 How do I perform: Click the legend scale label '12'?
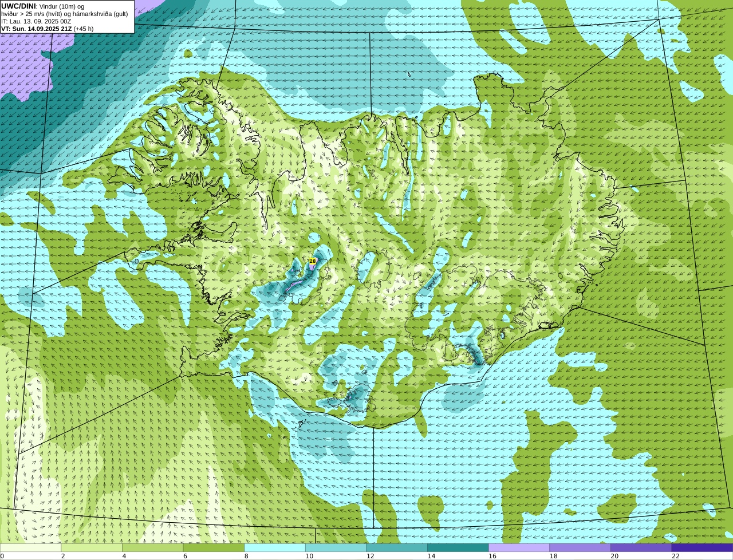pyautogui.click(x=371, y=556)
